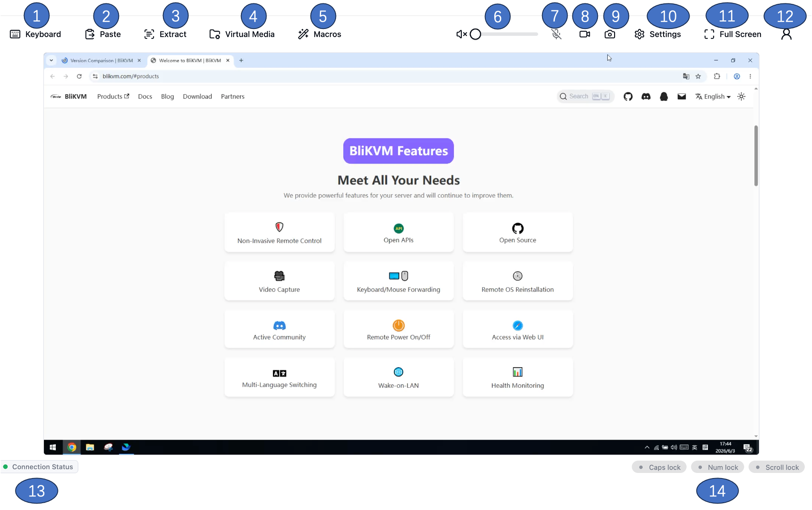Toggle the muted microphone icon
Screen dimensions: 812x510
pos(556,34)
